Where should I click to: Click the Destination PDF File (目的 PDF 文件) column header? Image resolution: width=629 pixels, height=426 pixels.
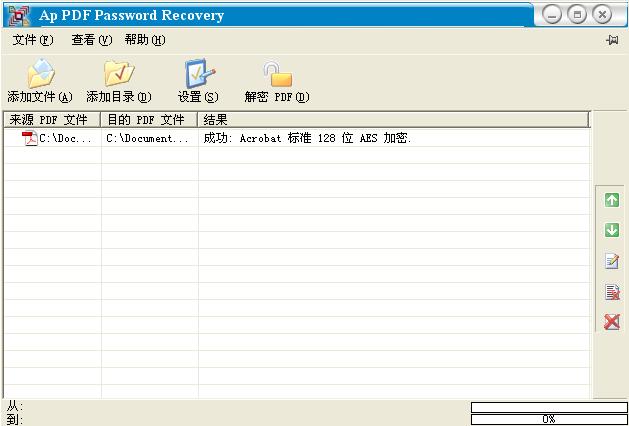click(149, 120)
